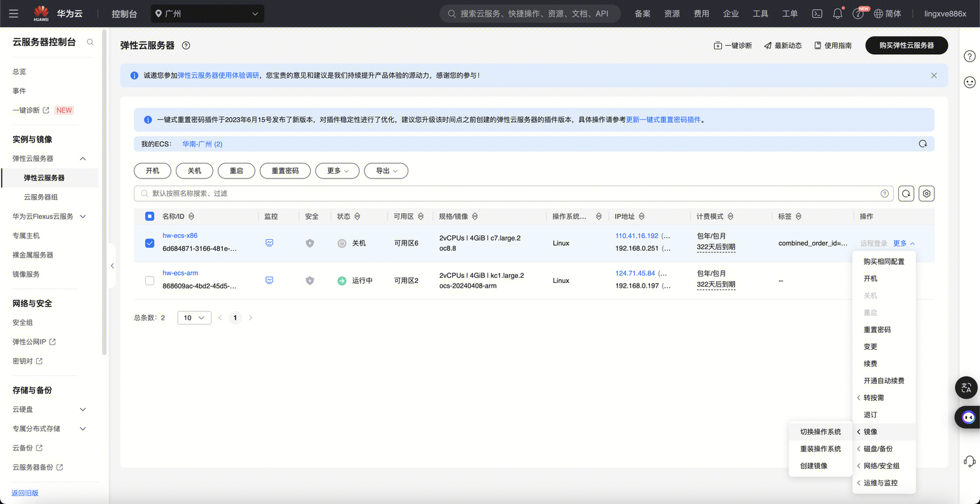Image resolution: width=980 pixels, height=504 pixels.
Task: Open the translation floating icon
Action: point(967,388)
